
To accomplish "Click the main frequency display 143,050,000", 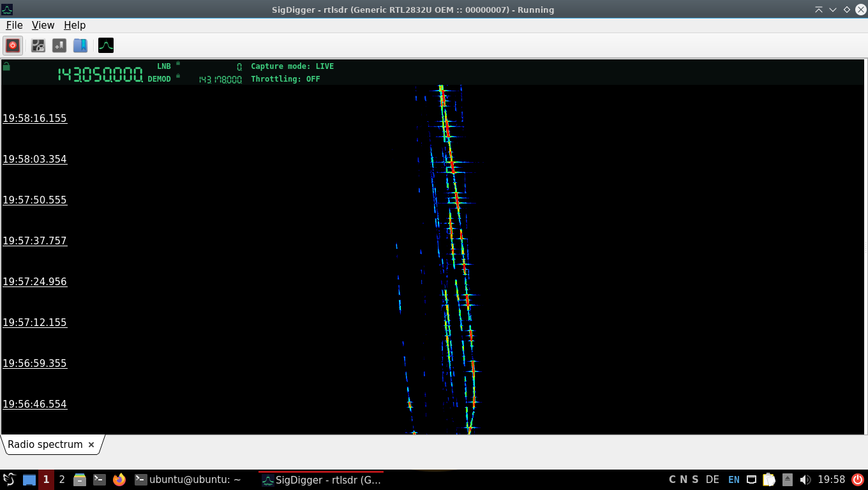I will point(100,75).
